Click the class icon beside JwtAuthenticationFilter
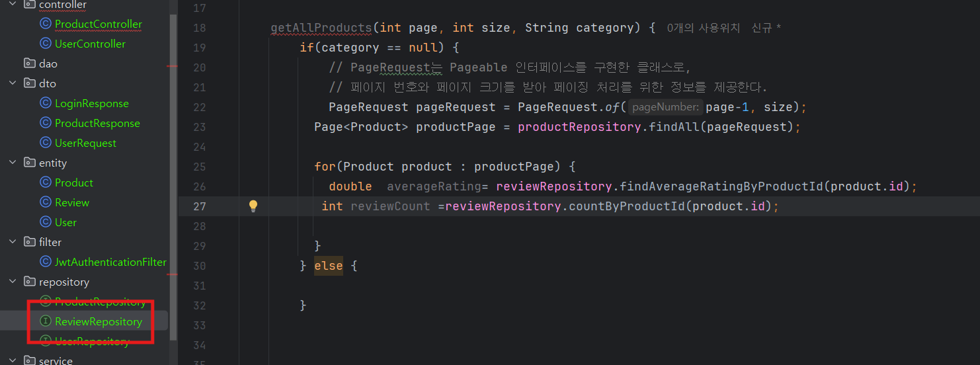The height and width of the screenshot is (365, 980). (x=46, y=262)
